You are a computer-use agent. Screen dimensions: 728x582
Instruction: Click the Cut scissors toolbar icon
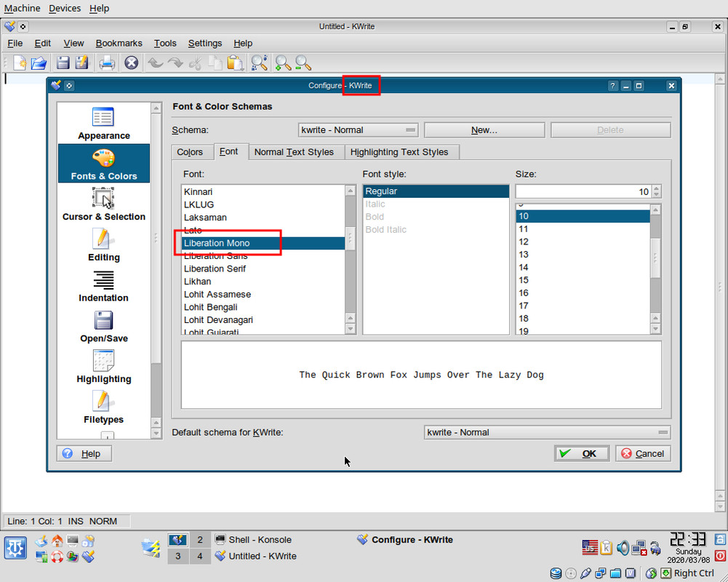(x=196, y=63)
